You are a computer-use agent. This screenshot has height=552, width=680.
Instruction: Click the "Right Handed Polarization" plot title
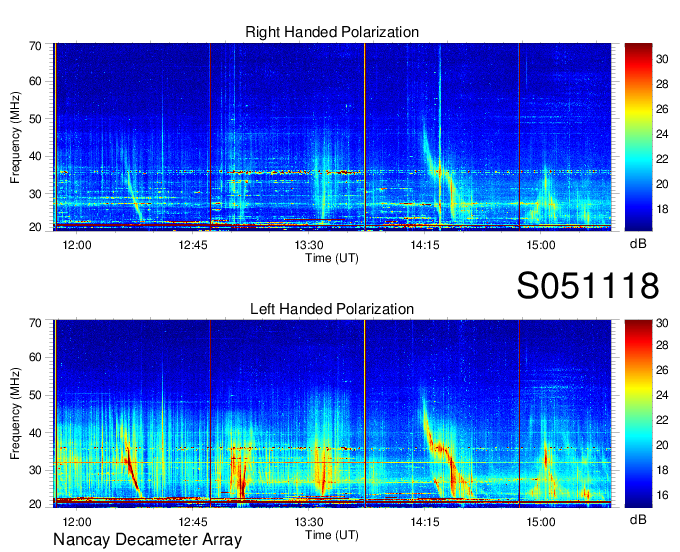[x=332, y=32]
